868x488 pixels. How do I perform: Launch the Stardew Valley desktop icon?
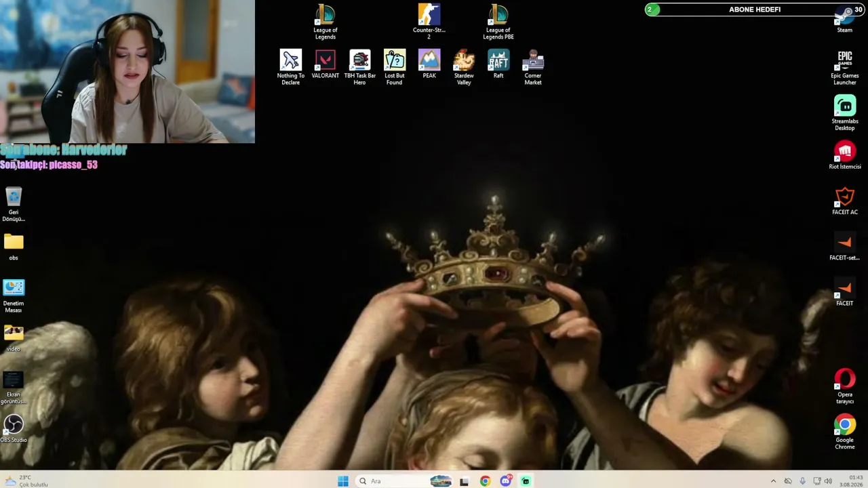[464, 67]
